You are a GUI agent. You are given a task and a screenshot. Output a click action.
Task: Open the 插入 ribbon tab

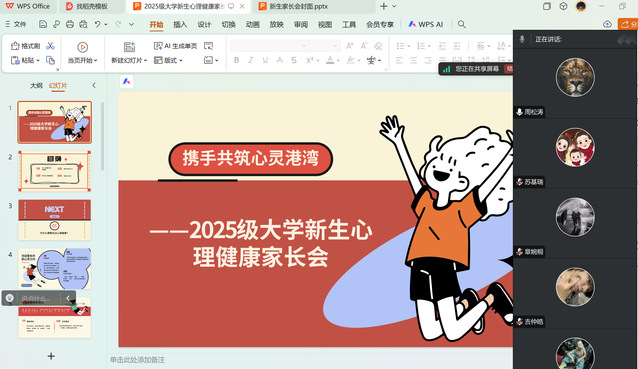180,24
